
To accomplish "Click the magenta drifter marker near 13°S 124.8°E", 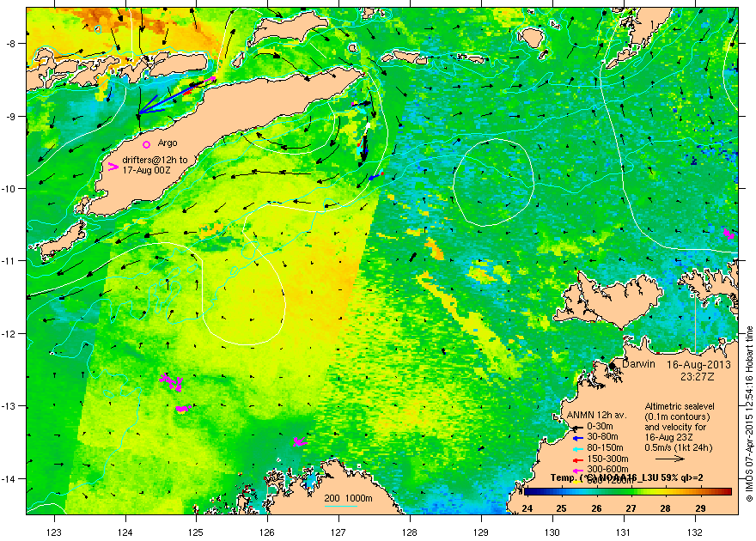I will point(183,409).
